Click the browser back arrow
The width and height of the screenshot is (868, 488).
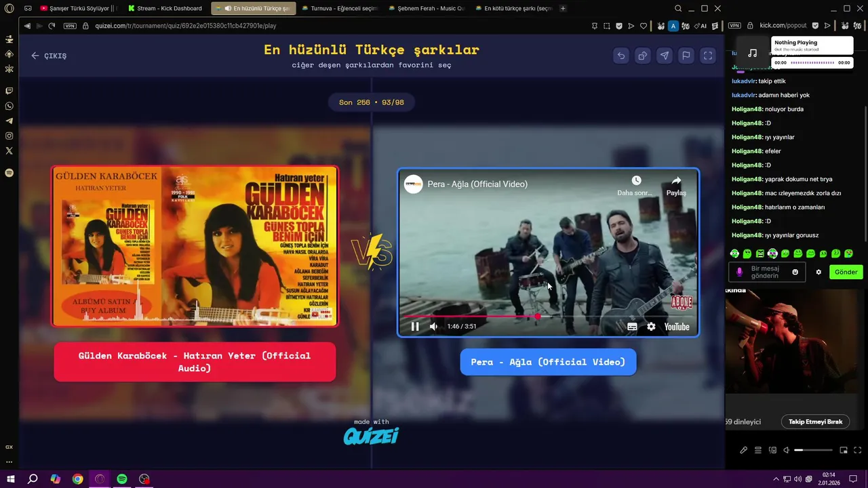(27, 26)
